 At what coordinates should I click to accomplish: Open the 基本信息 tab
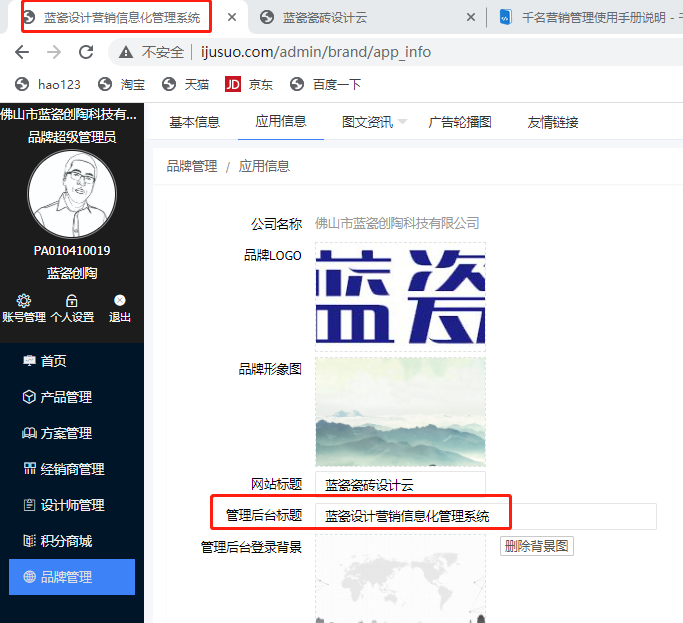(x=194, y=122)
